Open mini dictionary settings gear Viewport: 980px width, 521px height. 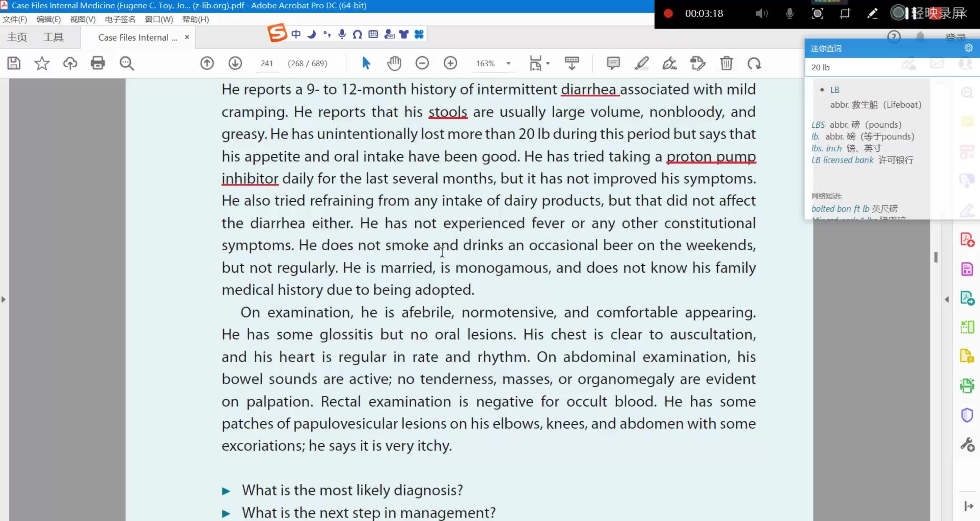[x=969, y=48]
